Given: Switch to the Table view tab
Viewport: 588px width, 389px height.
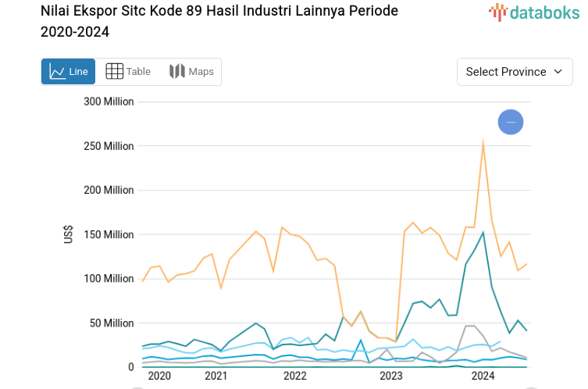Looking at the screenshot, I should coord(128,72).
